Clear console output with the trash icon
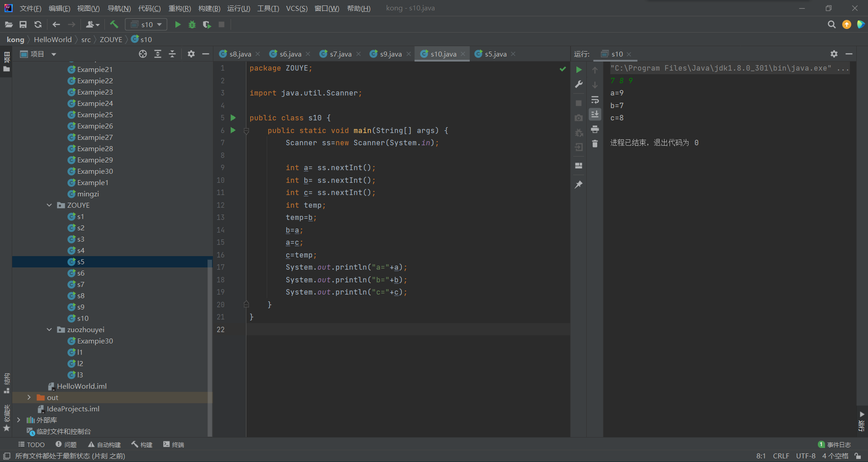The width and height of the screenshot is (868, 462). (x=595, y=144)
